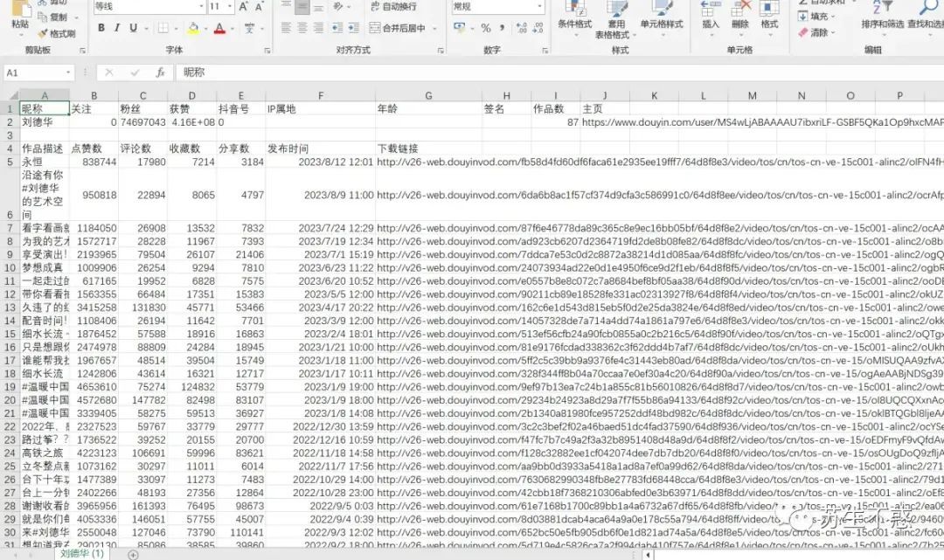This screenshot has height=560, width=944.
Task: Open Cell Styles (单元格样式)
Action: click(662, 19)
